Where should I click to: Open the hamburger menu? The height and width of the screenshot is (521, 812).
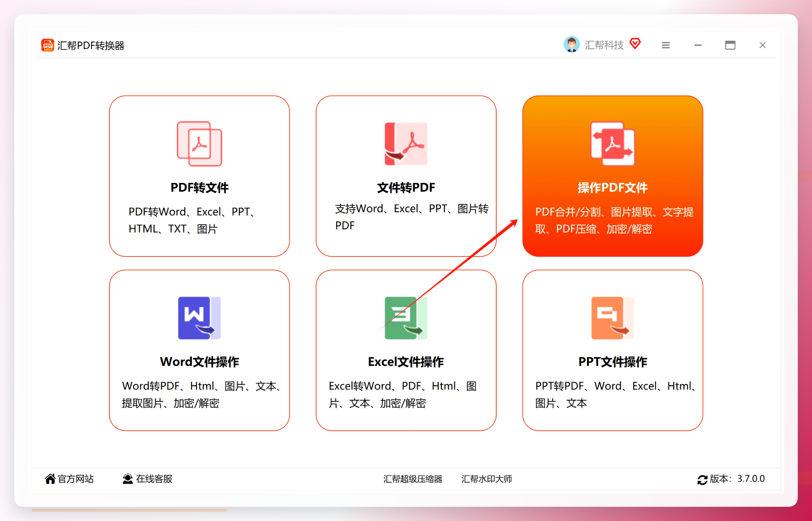666,45
